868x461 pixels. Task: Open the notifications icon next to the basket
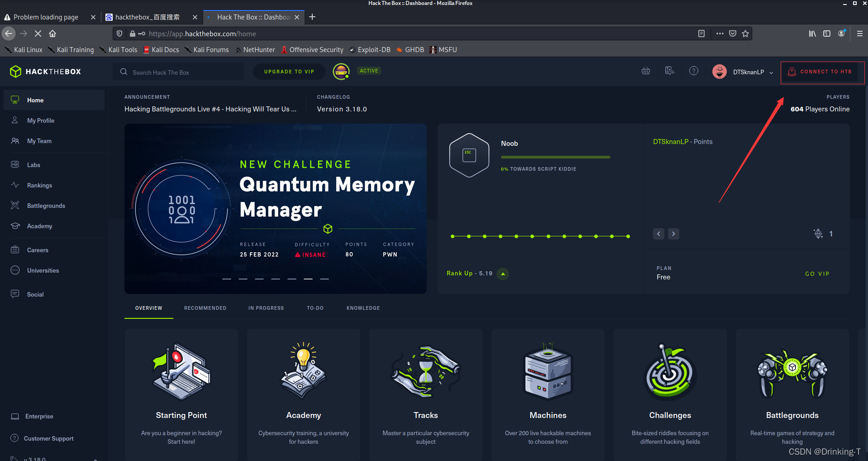[670, 71]
